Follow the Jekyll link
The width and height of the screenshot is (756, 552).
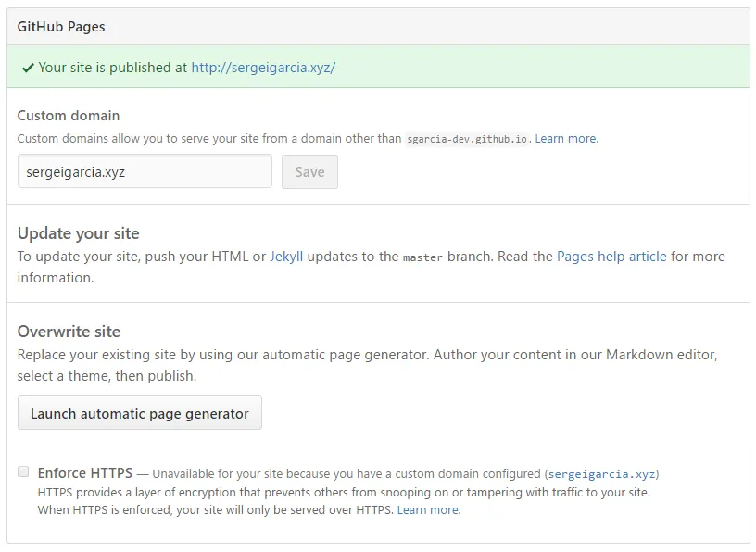click(x=286, y=257)
